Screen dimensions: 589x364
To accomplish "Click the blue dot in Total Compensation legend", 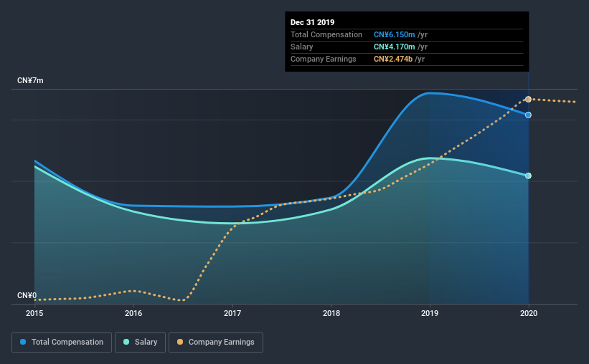I will pos(23,342).
